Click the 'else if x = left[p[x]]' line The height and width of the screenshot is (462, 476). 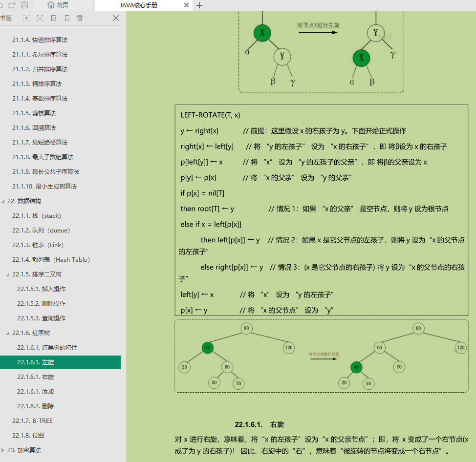(x=211, y=225)
